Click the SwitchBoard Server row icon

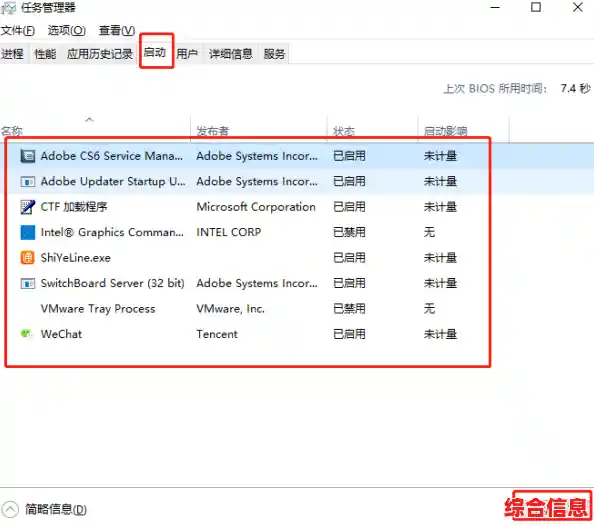pos(28,283)
